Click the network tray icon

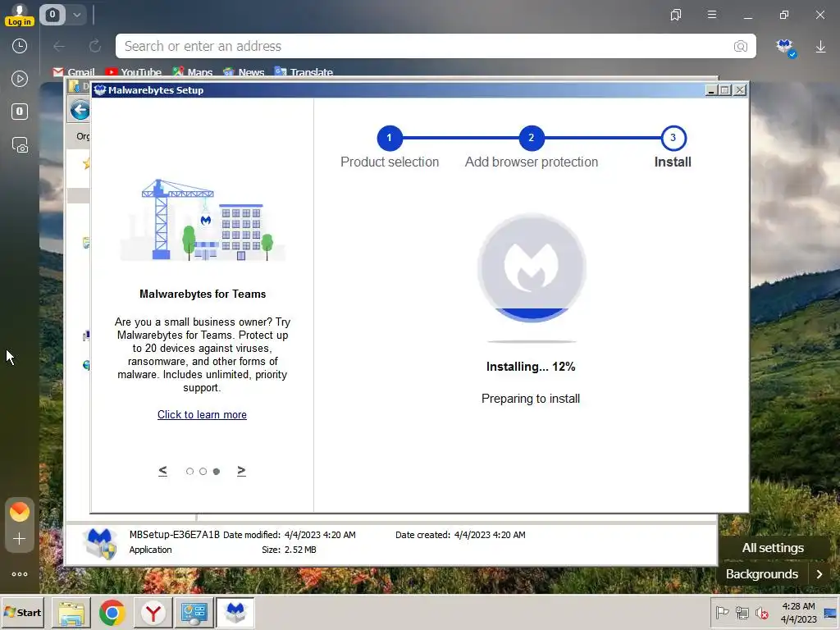point(742,612)
